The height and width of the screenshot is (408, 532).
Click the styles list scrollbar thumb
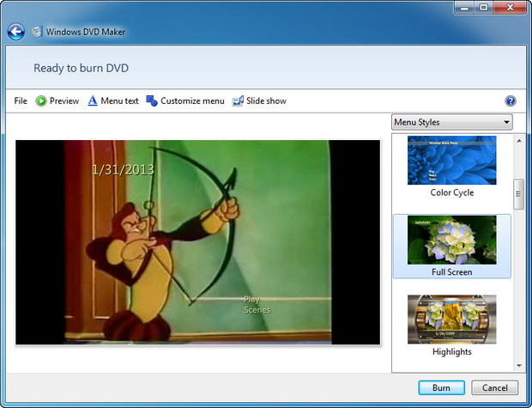coord(519,194)
